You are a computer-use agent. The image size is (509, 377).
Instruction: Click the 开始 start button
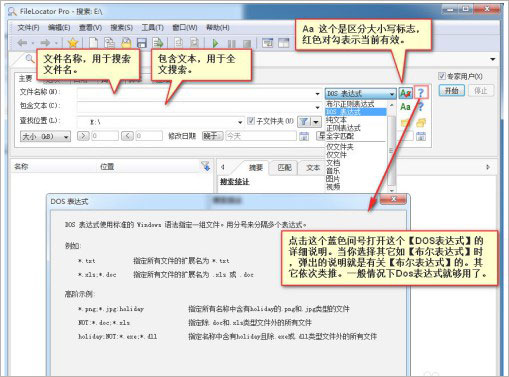pos(452,90)
